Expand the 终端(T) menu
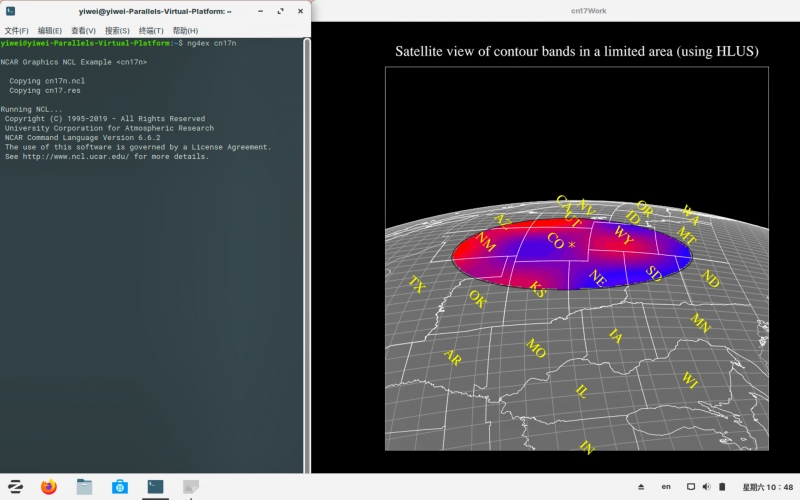 (150, 30)
